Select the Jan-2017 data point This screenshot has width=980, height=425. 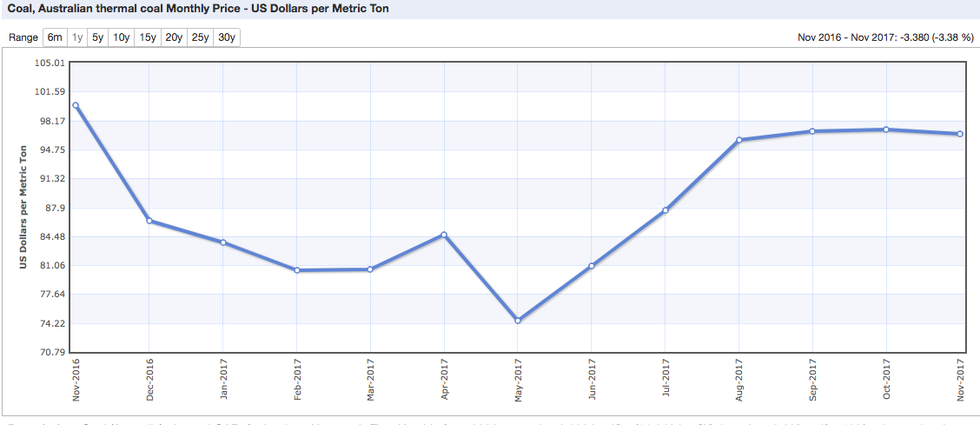click(x=223, y=242)
